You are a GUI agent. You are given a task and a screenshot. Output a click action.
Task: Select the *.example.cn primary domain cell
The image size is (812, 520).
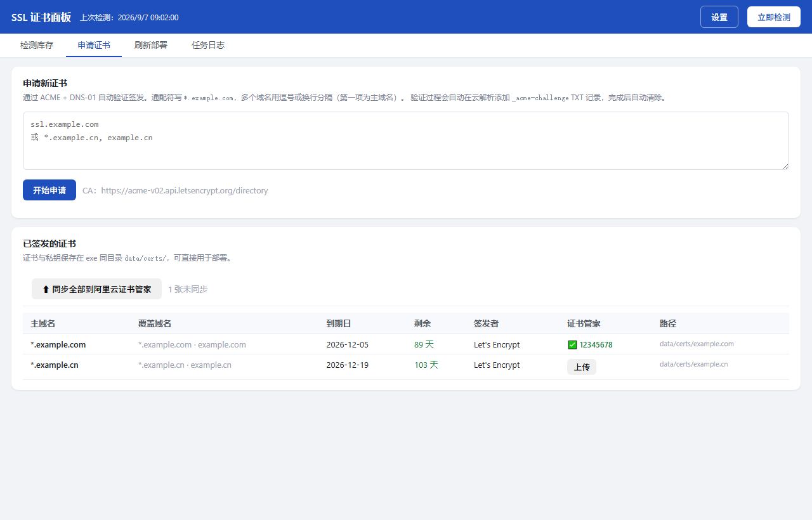coord(55,365)
